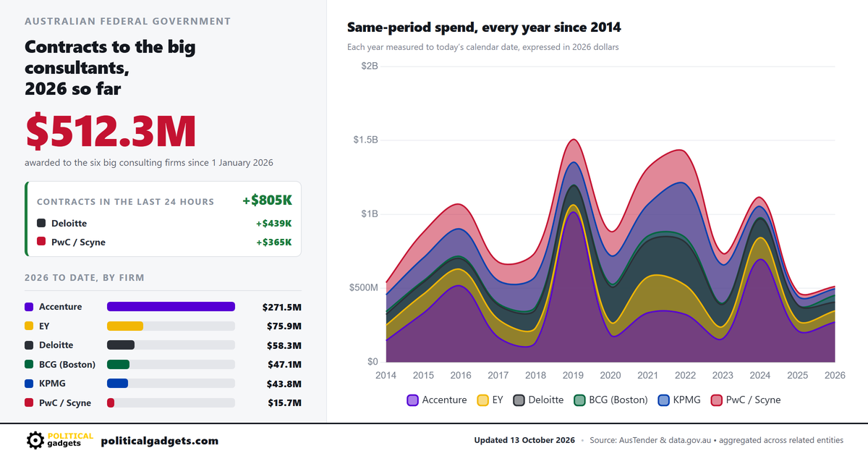Toggle Deloitte series in chart legend

(538, 400)
